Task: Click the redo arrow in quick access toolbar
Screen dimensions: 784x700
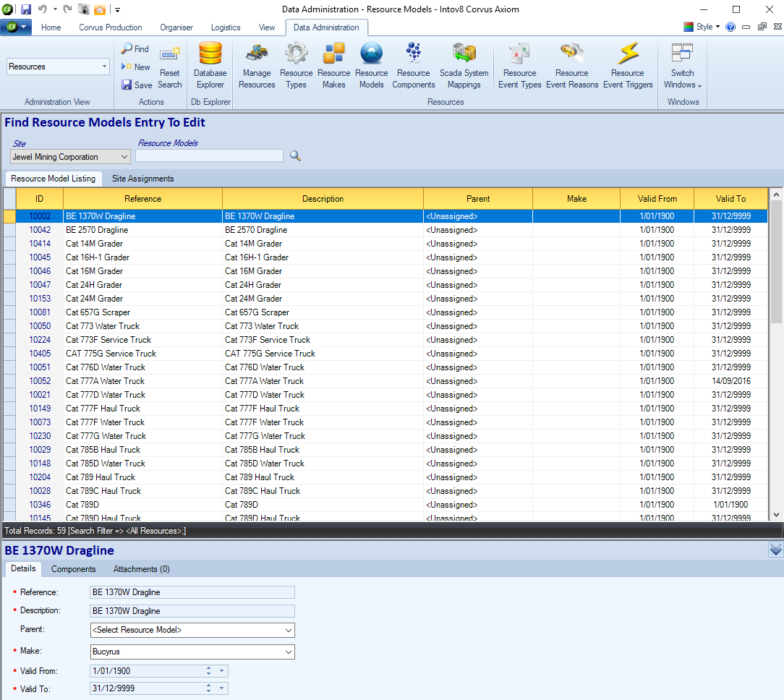Action: click(x=67, y=9)
